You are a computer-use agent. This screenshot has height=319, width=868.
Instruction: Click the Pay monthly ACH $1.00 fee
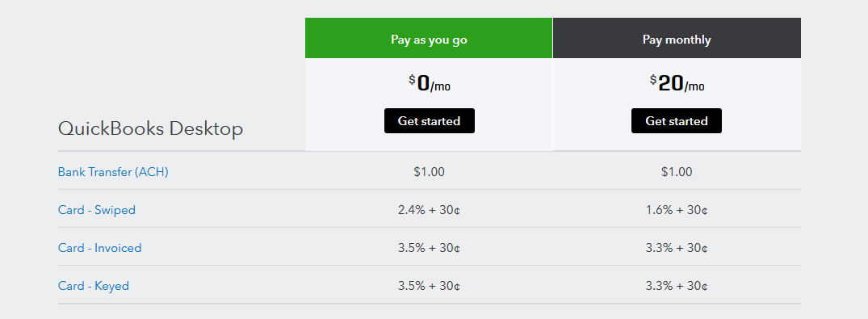coord(677,172)
